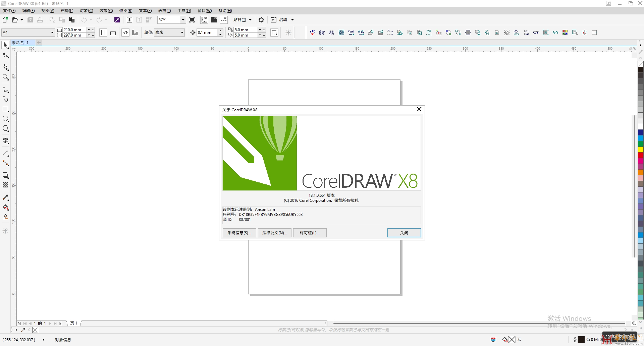
Task: Click the Search content purple icon
Action: pyautogui.click(x=117, y=20)
